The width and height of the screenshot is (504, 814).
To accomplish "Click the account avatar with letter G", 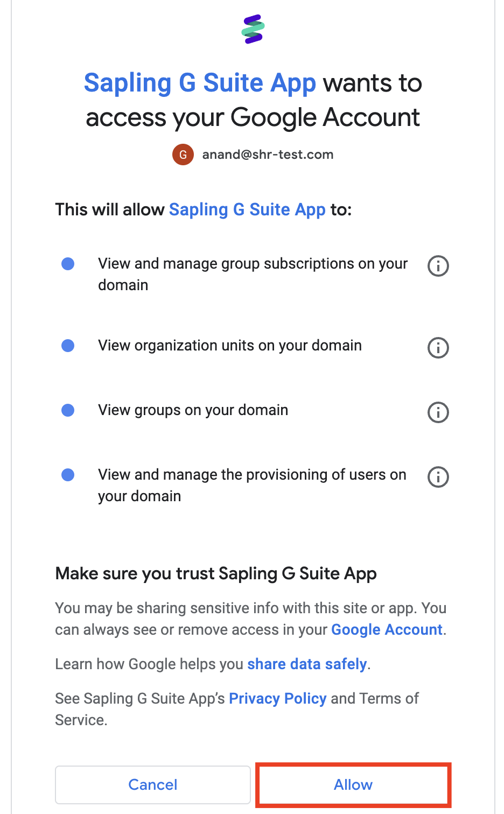I will [x=183, y=155].
